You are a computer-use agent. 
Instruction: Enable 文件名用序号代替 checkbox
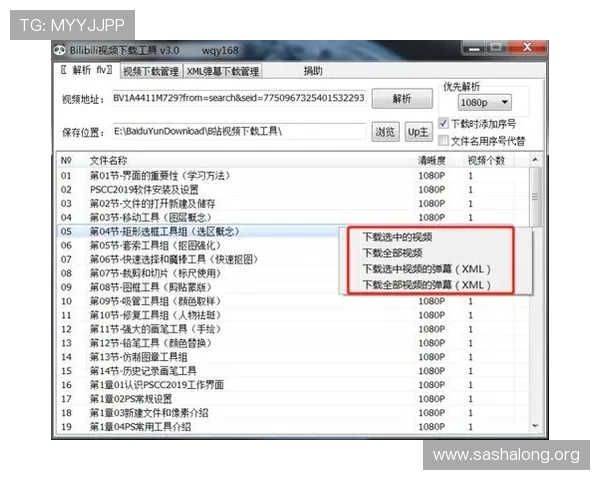coord(443,140)
